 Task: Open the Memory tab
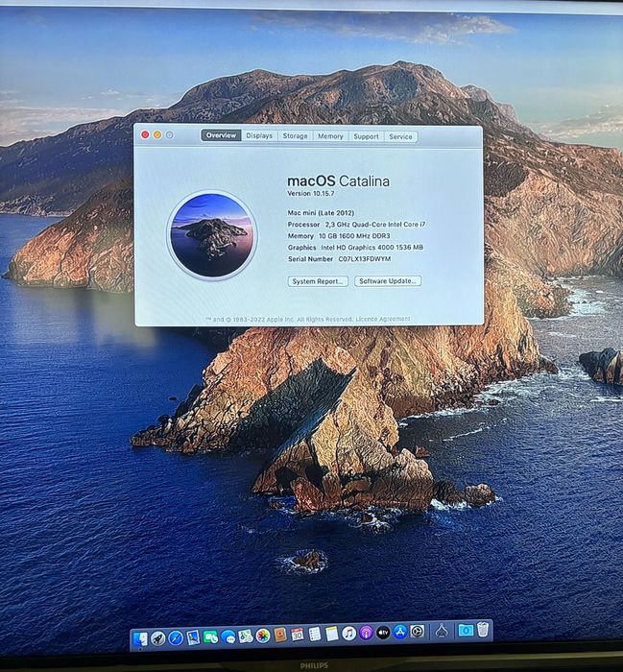pyautogui.click(x=330, y=136)
